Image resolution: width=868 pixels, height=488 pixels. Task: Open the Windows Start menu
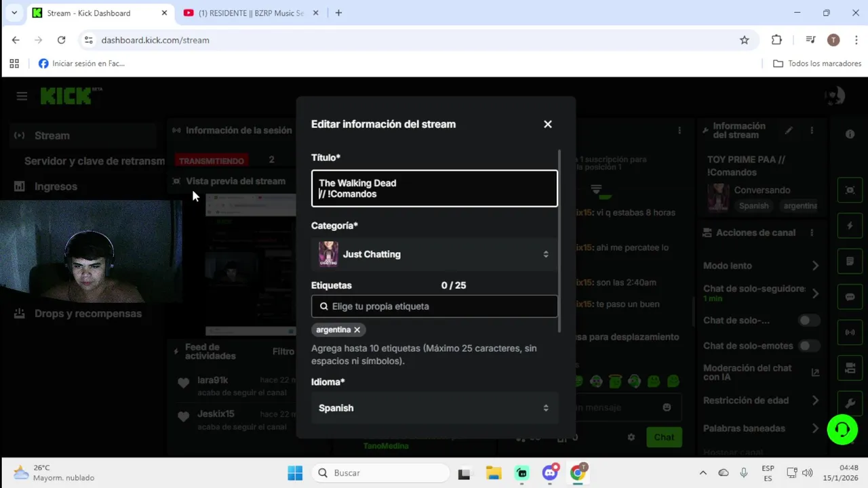(295, 473)
